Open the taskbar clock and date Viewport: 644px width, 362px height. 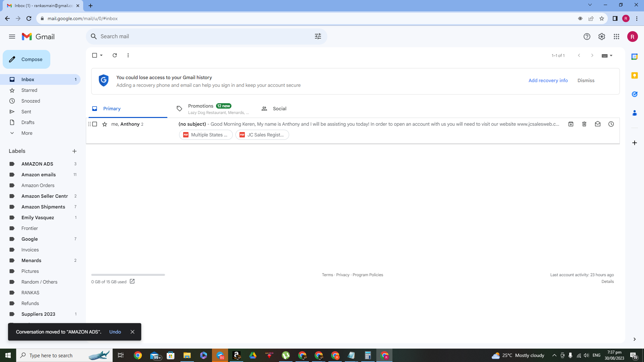click(614, 355)
